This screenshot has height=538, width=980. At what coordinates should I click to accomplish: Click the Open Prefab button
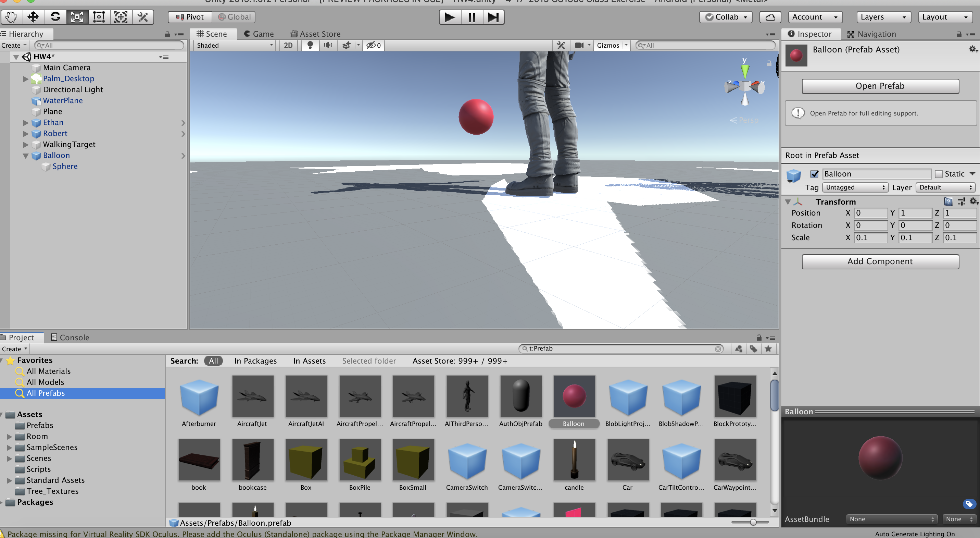(880, 86)
